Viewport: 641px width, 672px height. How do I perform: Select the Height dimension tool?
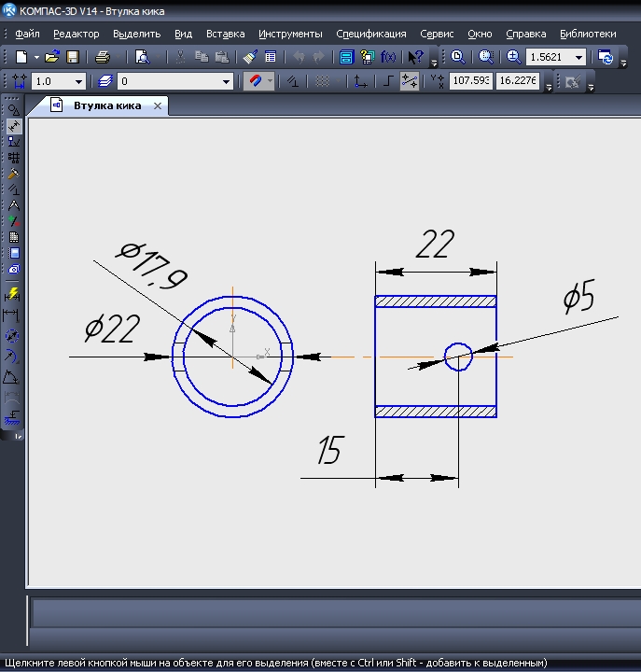pos(11,417)
